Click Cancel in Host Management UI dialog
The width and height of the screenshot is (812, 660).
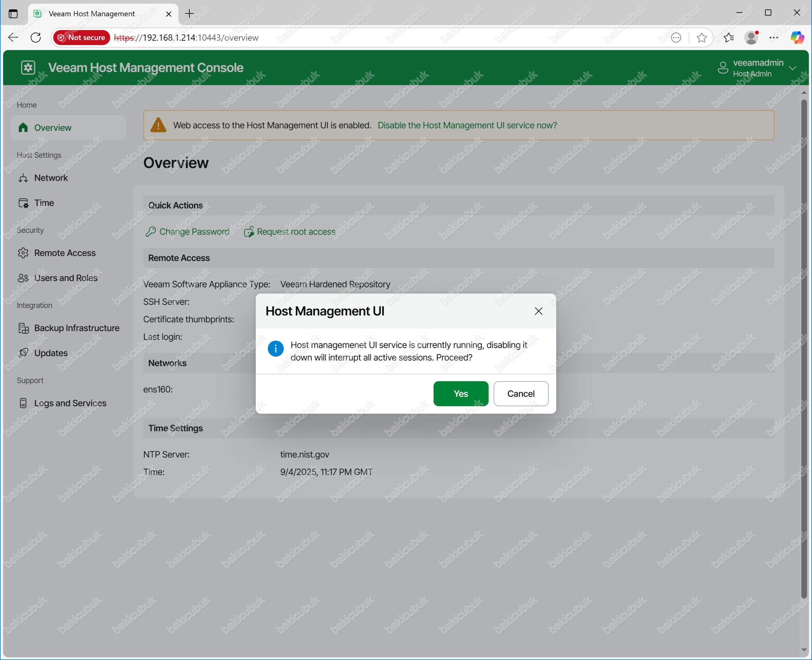click(521, 394)
